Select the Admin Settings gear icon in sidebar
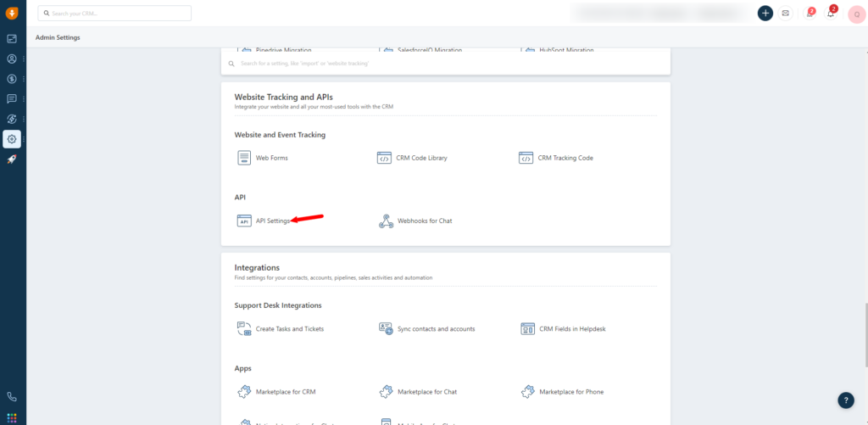 pos(12,139)
